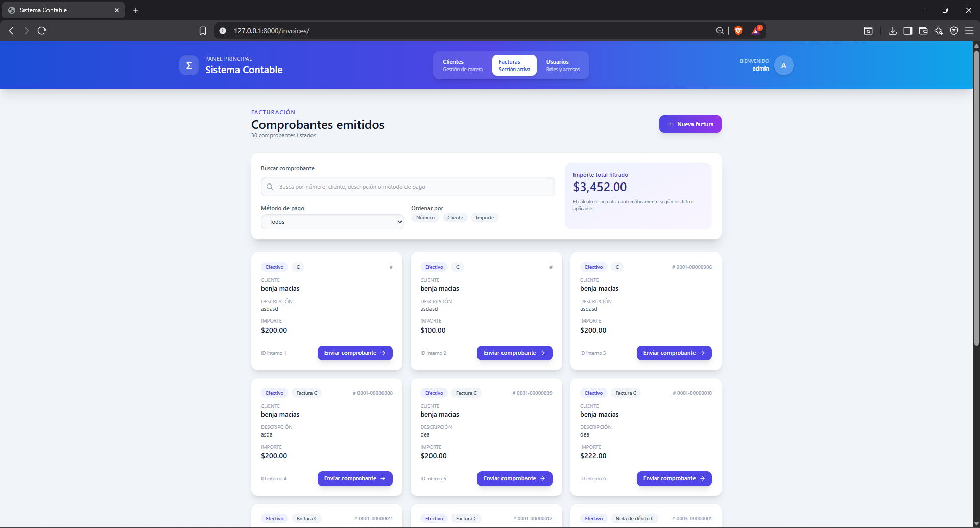
Task: Click the admin avatar icon
Action: click(x=783, y=65)
